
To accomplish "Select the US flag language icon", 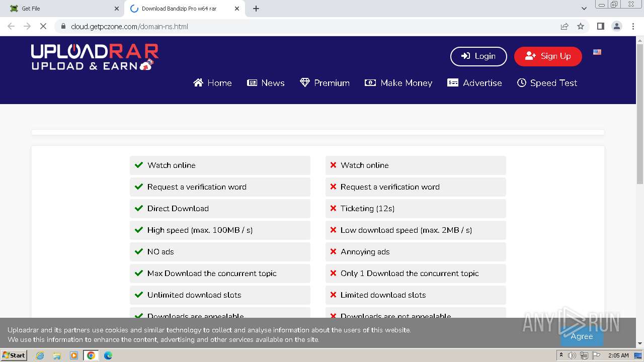I will click(597, 52).
